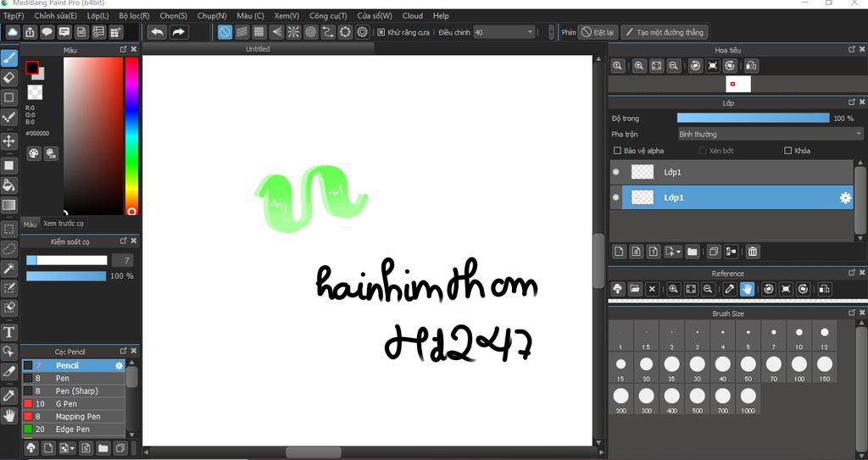Screen dimensions: 868x460
Task: Zoom in on Hoa tiêu navigator
Action: pos(639,66)
